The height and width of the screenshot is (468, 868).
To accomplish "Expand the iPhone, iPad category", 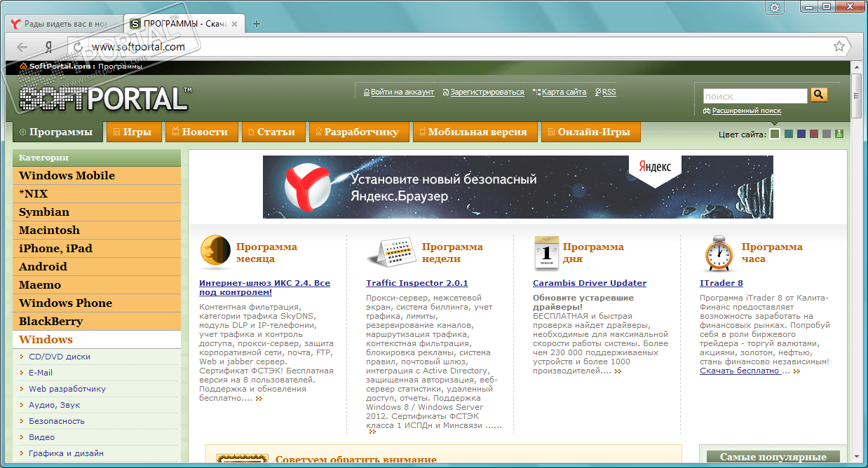I will pos(97,248).
